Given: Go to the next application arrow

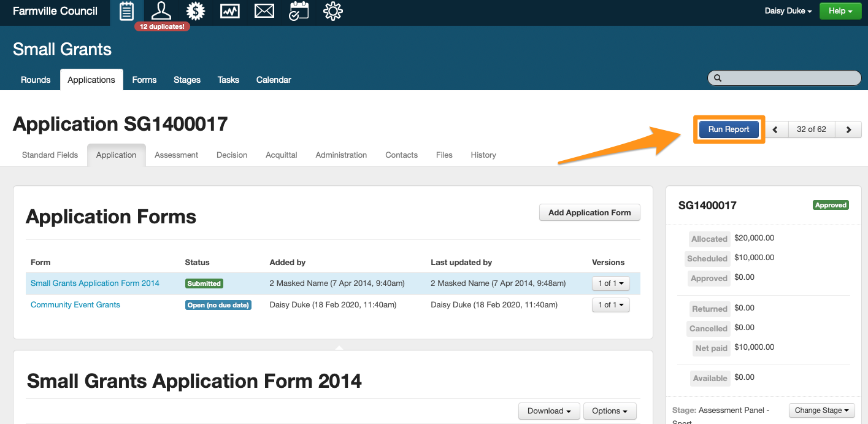Looking at the screenshot, I should (x=848, y=129).
